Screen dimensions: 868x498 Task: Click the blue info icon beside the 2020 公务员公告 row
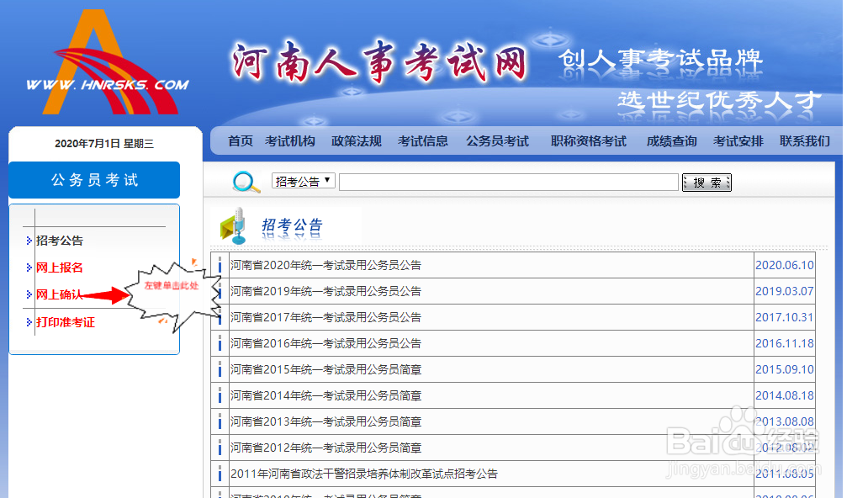tap(220, 265)
